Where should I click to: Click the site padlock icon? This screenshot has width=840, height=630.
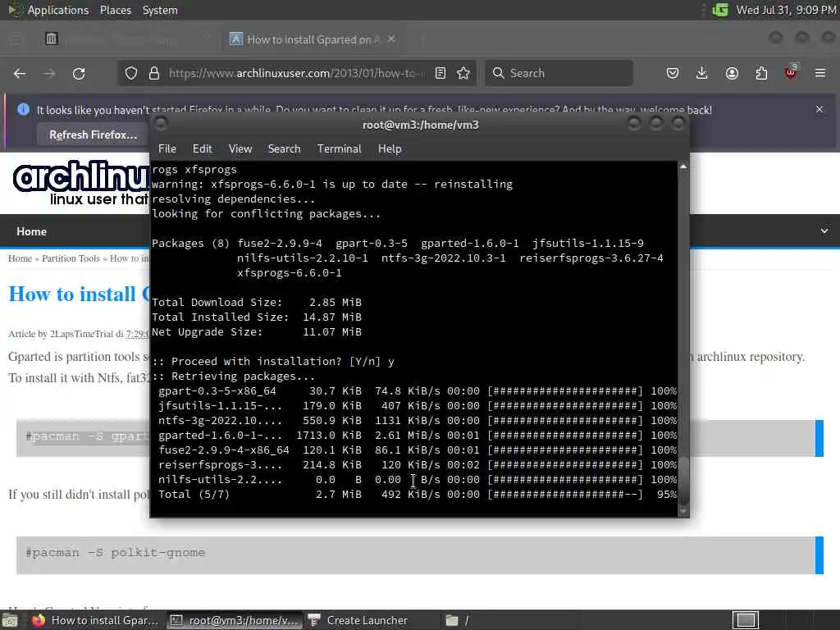coord(154,73)
